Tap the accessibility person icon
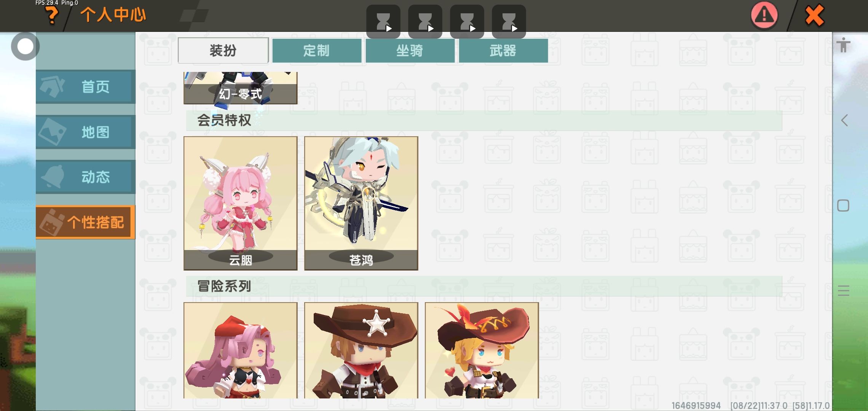 coord(844,45)
